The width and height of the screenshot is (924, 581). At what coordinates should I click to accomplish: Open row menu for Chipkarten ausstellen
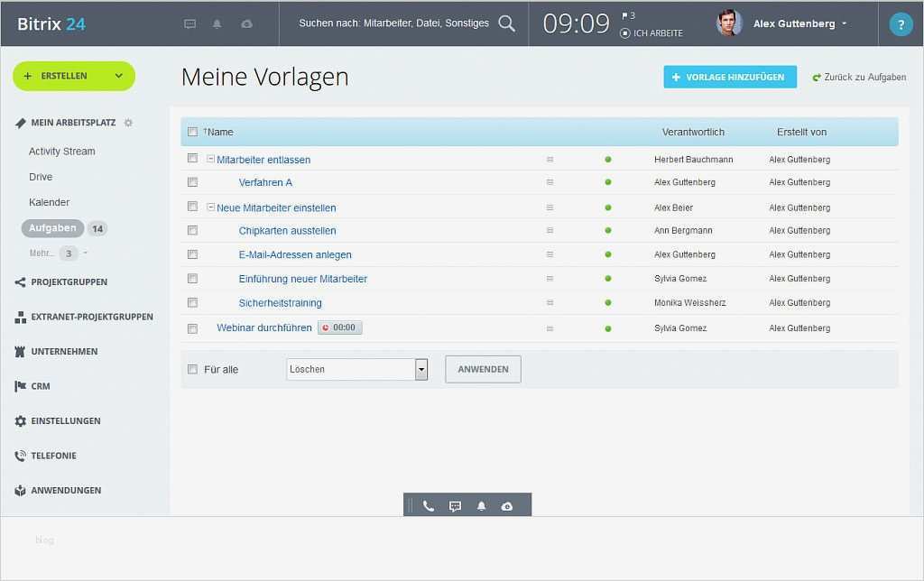550,231
